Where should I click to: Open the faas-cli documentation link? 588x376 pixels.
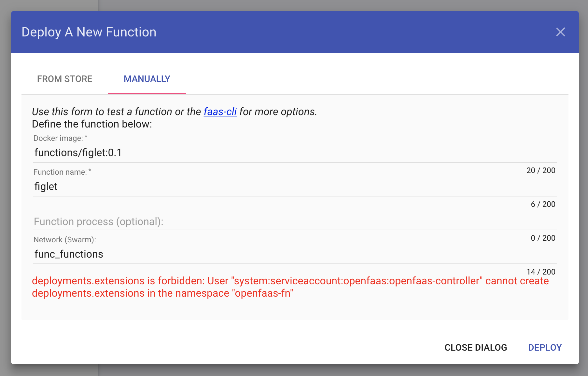(220, 112)
